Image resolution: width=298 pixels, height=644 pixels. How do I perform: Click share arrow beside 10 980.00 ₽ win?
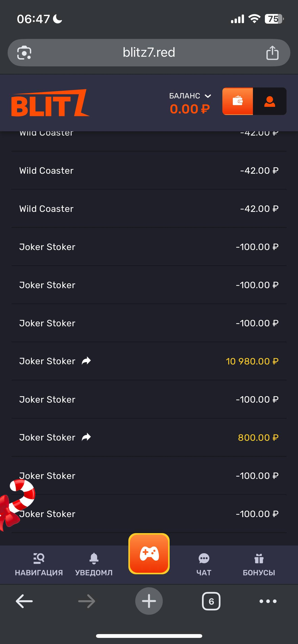pyautogui.click(x=86, y=361)
